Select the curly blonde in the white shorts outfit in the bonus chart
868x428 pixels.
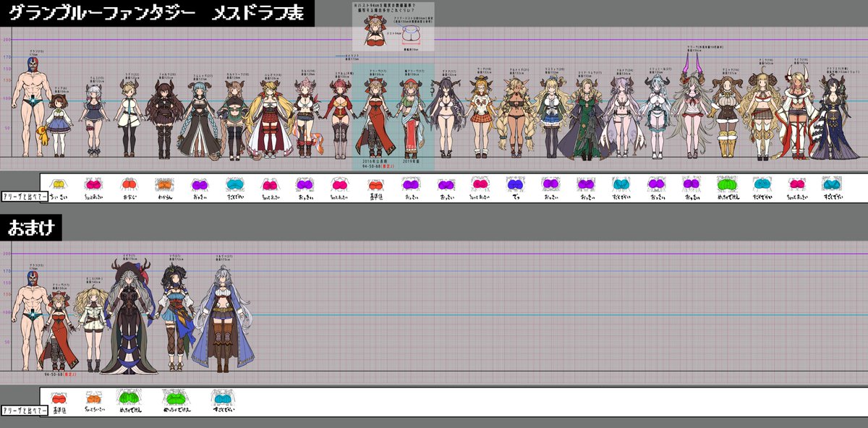tap(94, 330)
